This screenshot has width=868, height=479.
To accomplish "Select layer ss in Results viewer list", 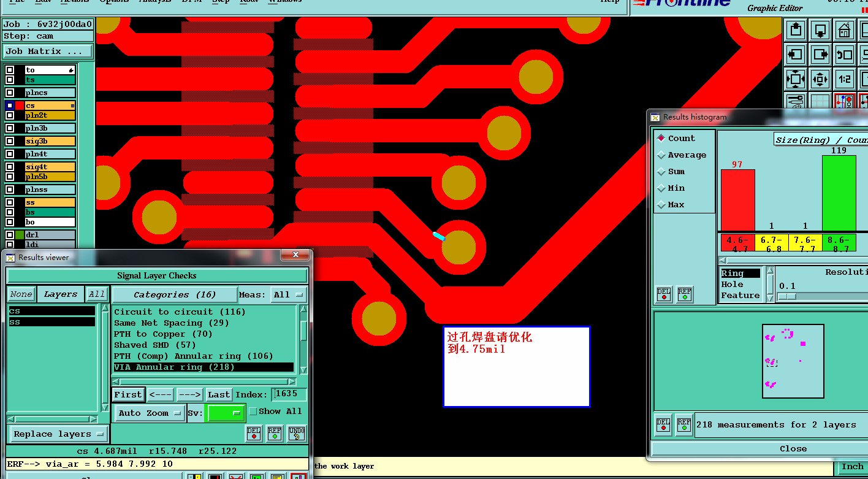I will (51, 322).
